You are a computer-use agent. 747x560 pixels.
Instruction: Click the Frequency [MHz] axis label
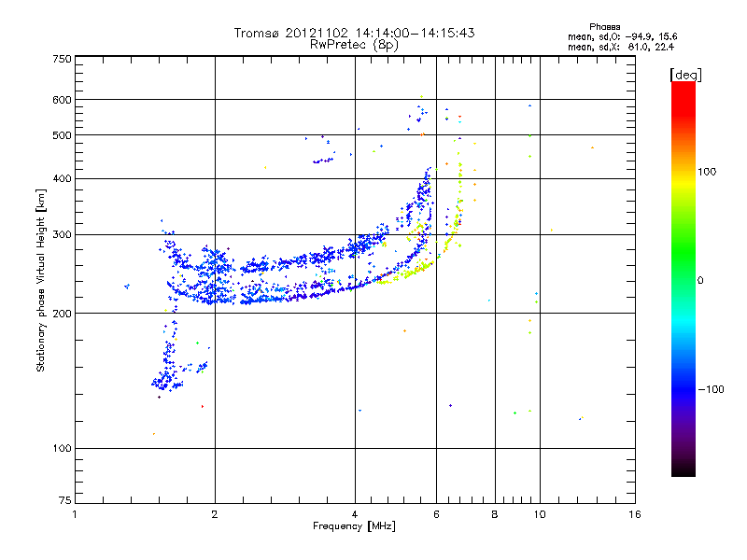[x=354, y=526]
